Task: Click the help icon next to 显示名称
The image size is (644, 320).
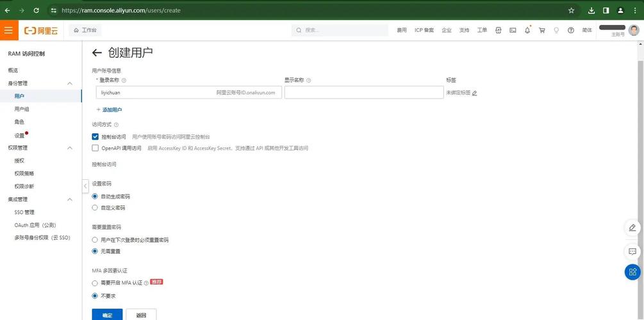Action: pos(309,81)
